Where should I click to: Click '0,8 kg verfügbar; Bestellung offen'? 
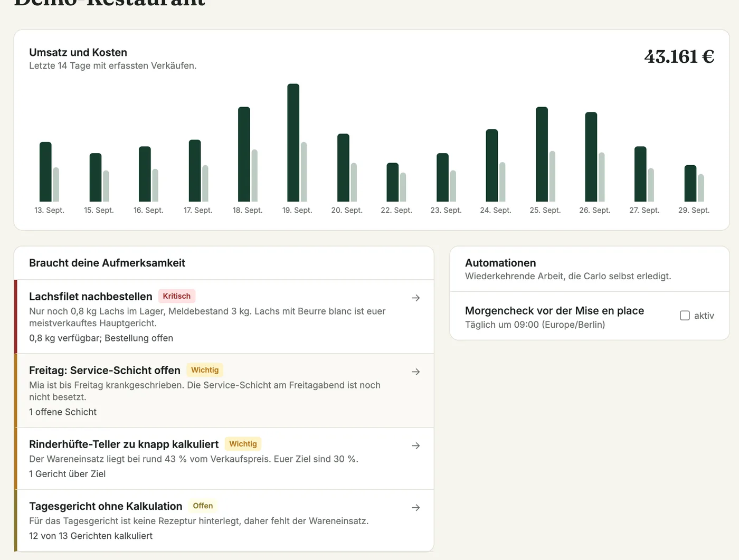[101, 338]
